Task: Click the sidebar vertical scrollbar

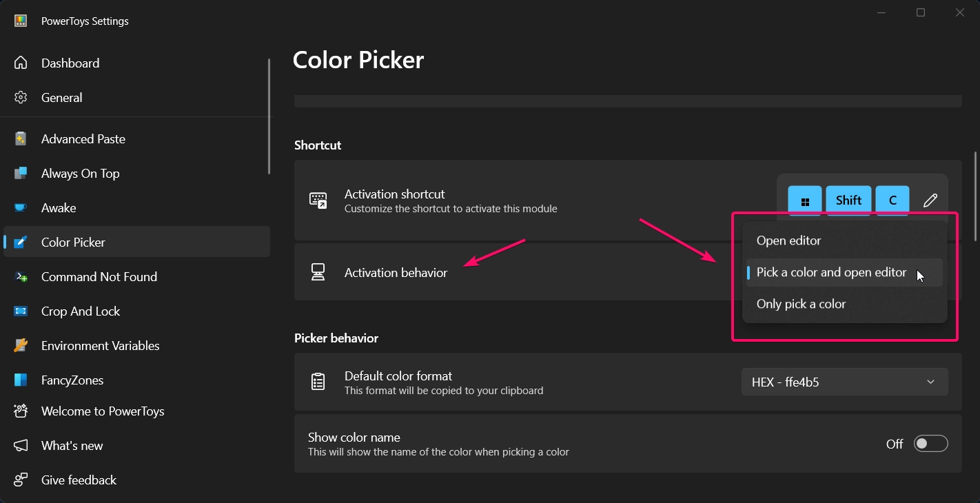Action: [269, 116]
